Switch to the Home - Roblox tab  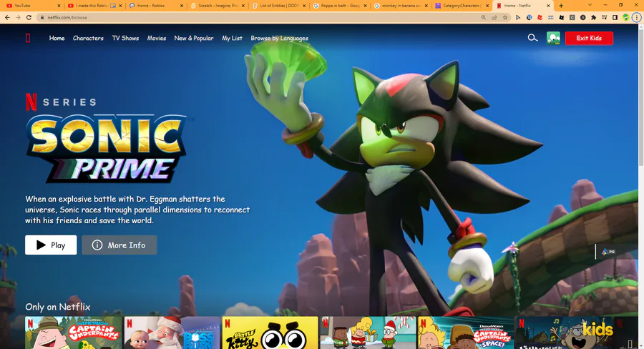tap(155, 6)
